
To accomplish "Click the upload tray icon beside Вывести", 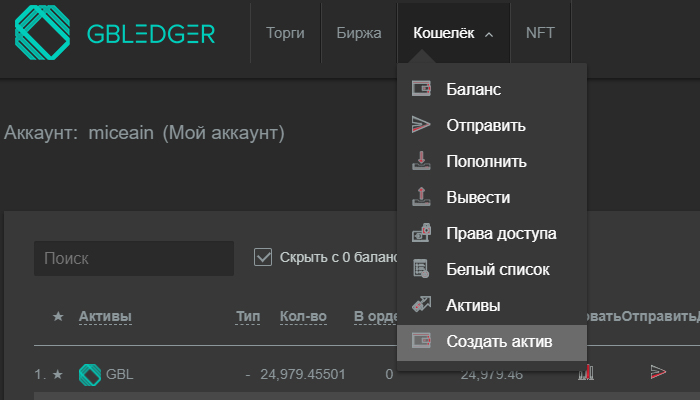I will [421, 197].
